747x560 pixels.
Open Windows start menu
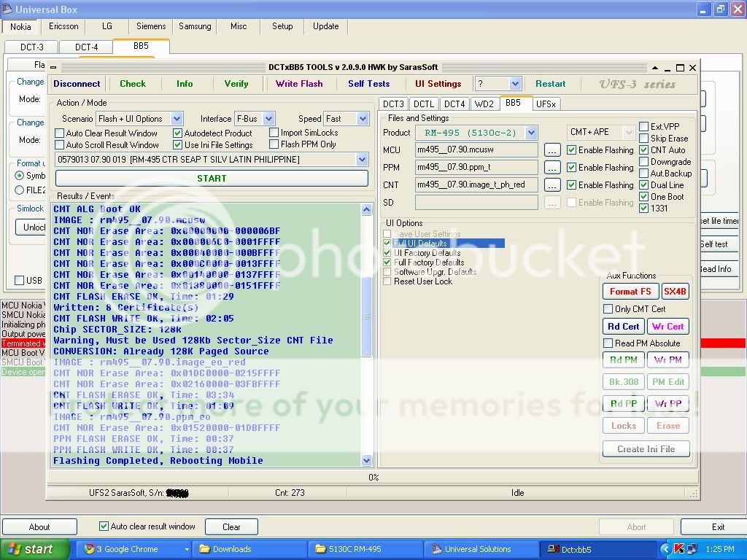pyautogui.click(x=35, y=549)
